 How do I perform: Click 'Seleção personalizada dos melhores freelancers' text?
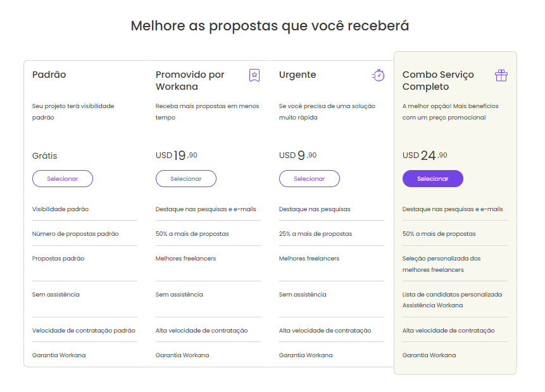(441, 264)
